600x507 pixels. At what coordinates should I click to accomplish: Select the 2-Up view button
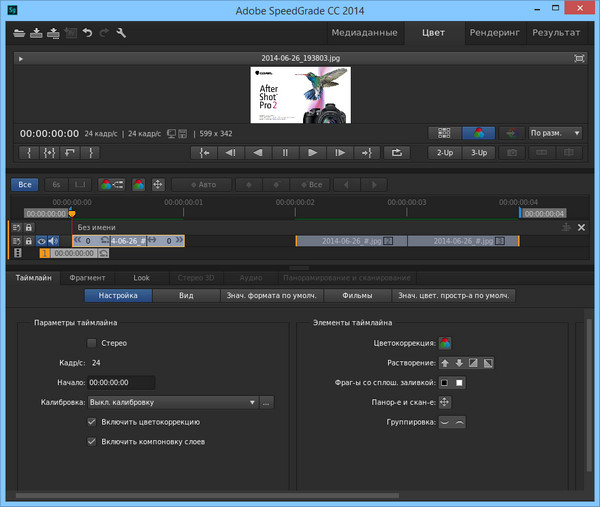pyautogui.click(x=445, y=153)
